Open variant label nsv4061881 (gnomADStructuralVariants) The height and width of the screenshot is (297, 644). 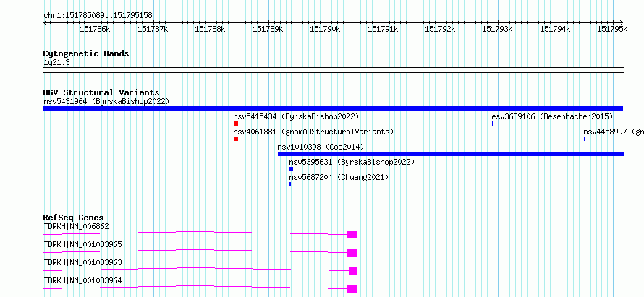tap(313, 132)
